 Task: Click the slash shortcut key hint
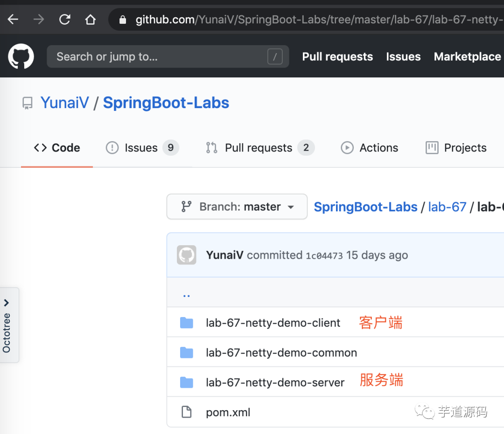pyautogui.click(x=275, y=56)
